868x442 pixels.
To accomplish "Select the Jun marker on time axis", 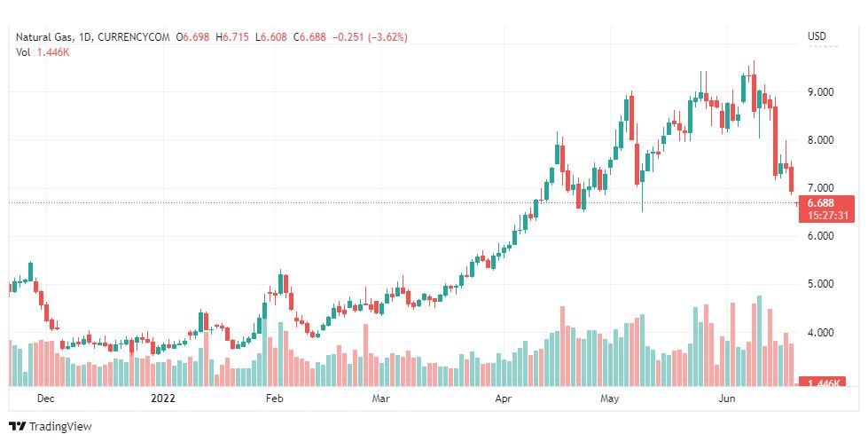I will [x=726, y=399].
